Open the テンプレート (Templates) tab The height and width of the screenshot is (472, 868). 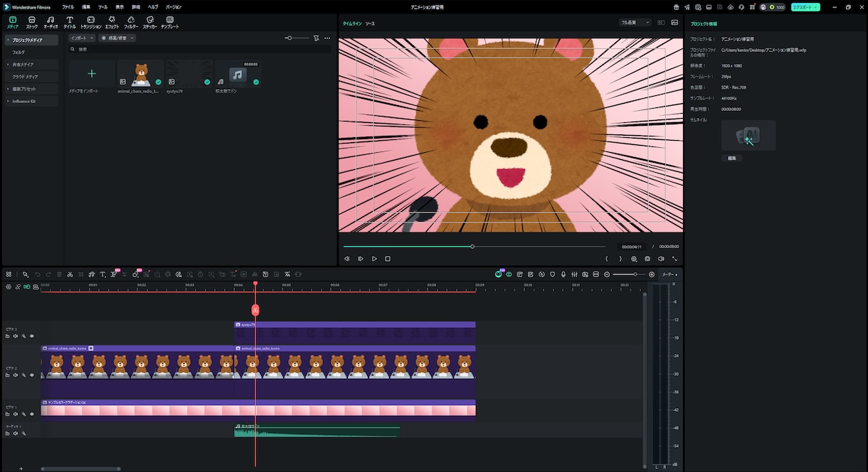[x=170, y=22]
